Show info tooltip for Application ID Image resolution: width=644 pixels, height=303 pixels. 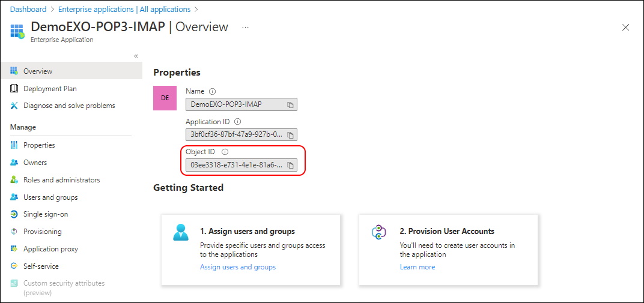tap(237, 122)
